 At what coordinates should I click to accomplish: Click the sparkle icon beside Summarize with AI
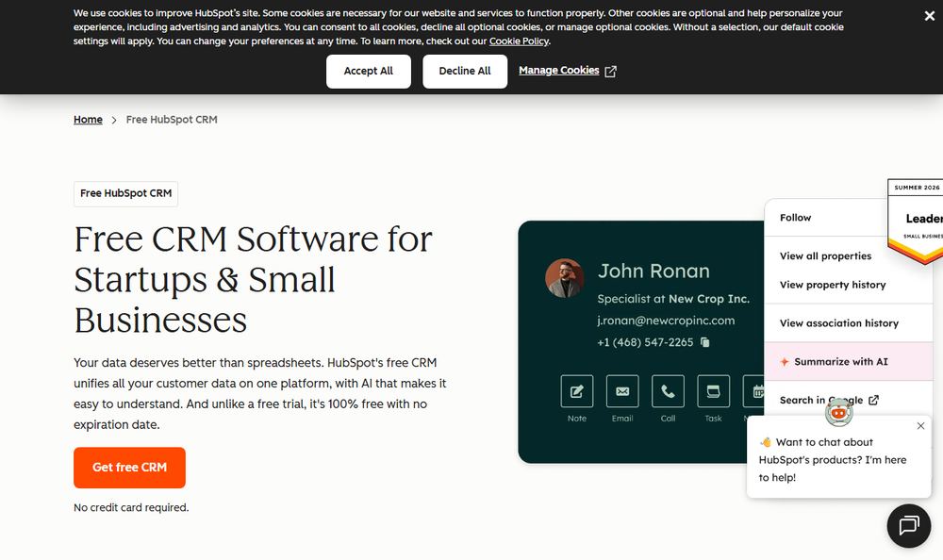(785, 361)
